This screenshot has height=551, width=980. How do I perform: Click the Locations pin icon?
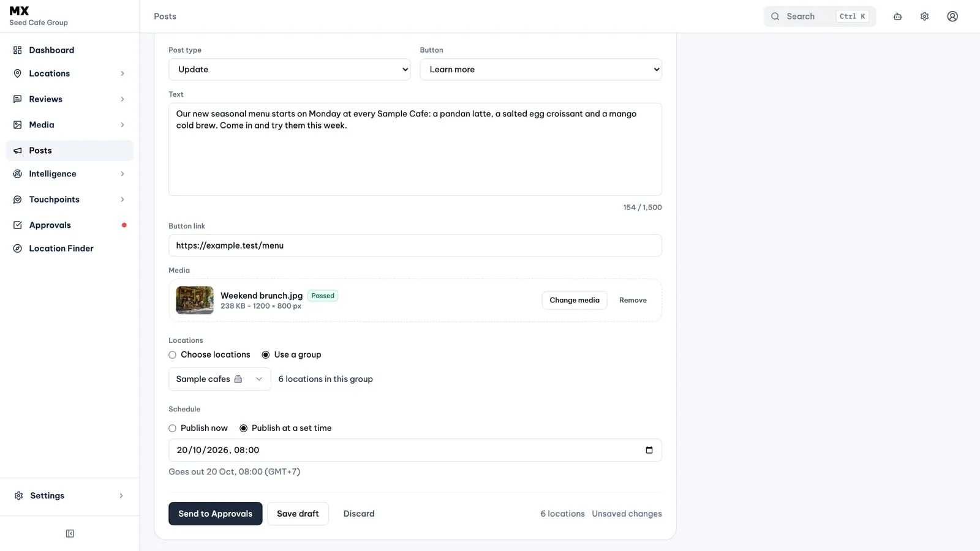(18, 73)
